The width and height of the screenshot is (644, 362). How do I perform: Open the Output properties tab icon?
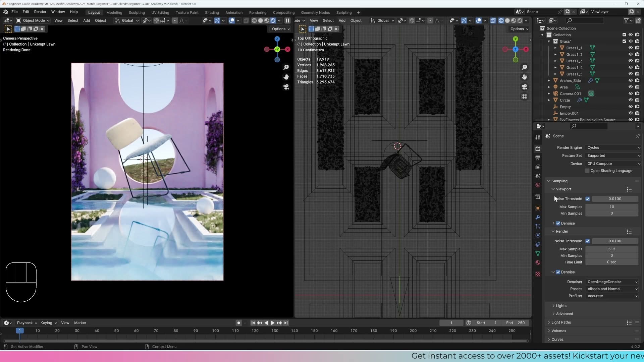538,158
